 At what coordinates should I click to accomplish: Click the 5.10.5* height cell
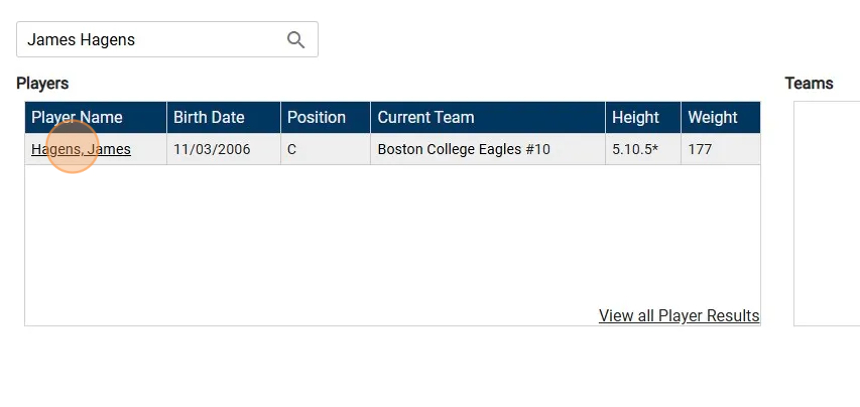[x=635, y=150]
